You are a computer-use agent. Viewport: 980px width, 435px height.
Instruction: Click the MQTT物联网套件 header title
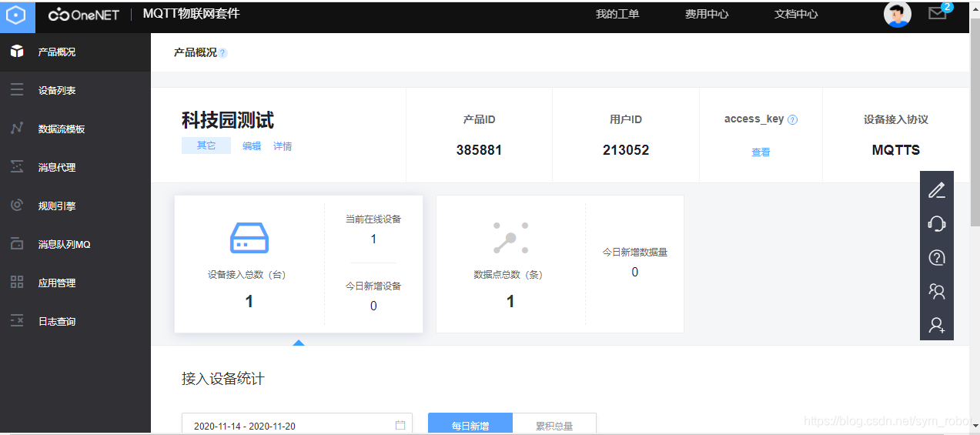(x=192, y=14)
